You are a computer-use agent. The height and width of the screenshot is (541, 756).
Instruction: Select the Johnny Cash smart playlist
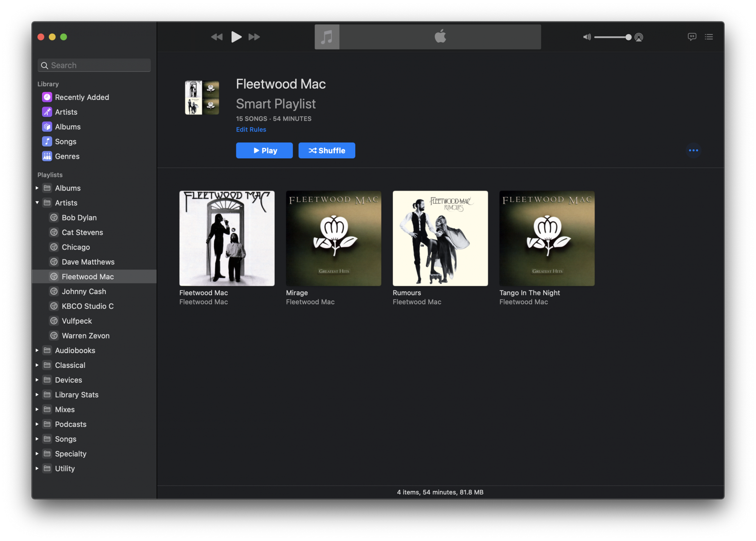click(84, 291)
